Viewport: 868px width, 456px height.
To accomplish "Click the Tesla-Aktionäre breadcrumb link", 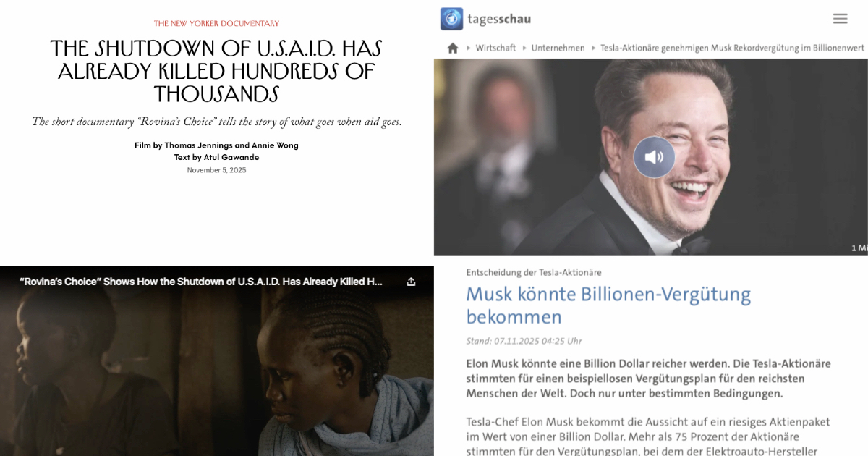I will [x=732, y=48].
